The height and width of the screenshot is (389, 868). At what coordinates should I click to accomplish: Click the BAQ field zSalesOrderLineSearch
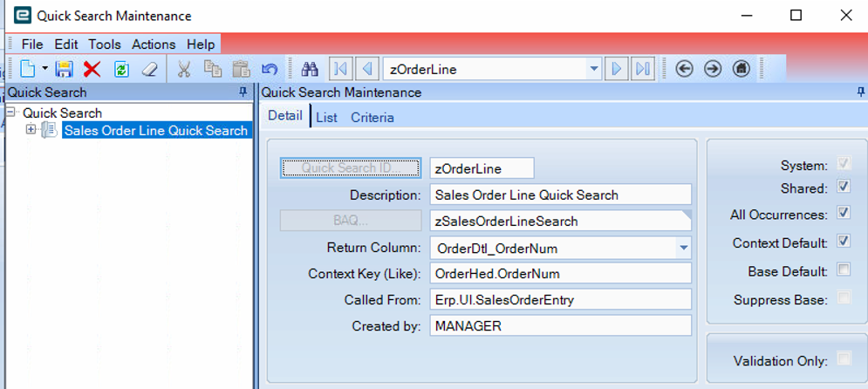[x=561, y=221]
